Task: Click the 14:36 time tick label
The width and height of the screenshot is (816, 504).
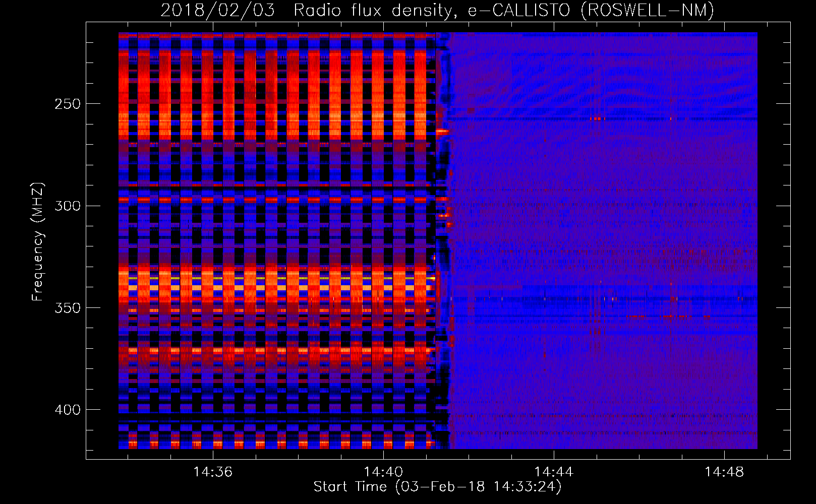Action: click(x=213, y=472)
